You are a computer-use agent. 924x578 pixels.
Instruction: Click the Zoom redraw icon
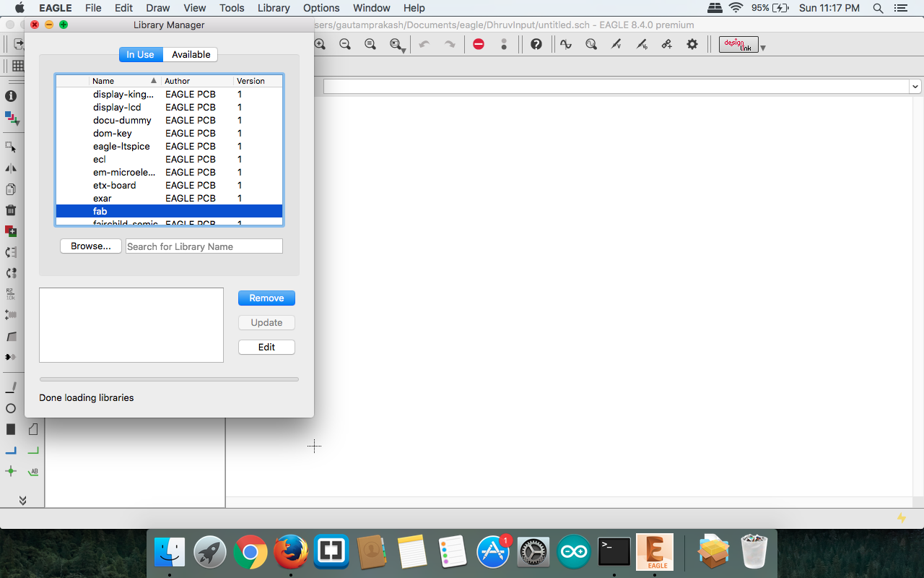(x=370, y=44)
